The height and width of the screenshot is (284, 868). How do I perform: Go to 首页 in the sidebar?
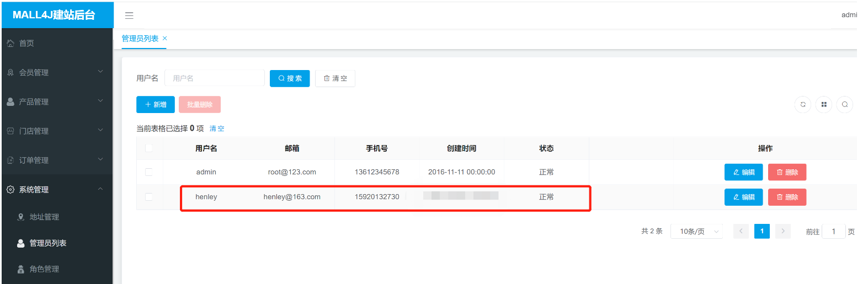coord(26,43)
